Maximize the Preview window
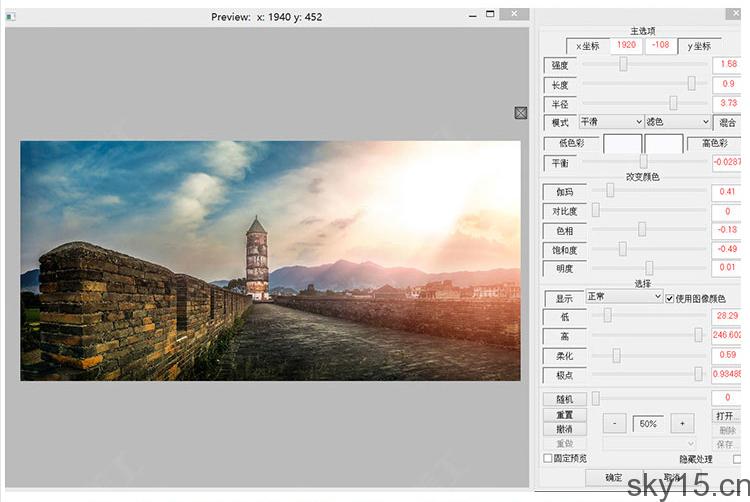Viewport: 750px width, 502px height. pyautogui.click(x=490, y=14)
